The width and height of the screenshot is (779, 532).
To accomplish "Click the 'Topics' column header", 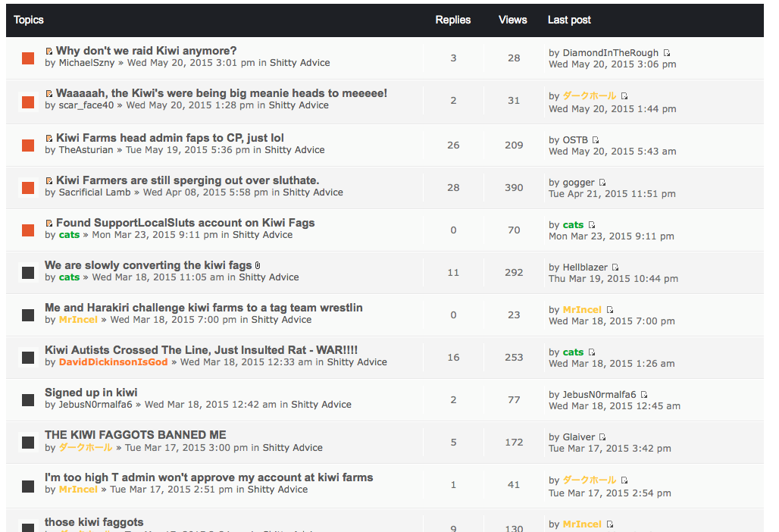I will pyautogui.click(x=28, y=20).
